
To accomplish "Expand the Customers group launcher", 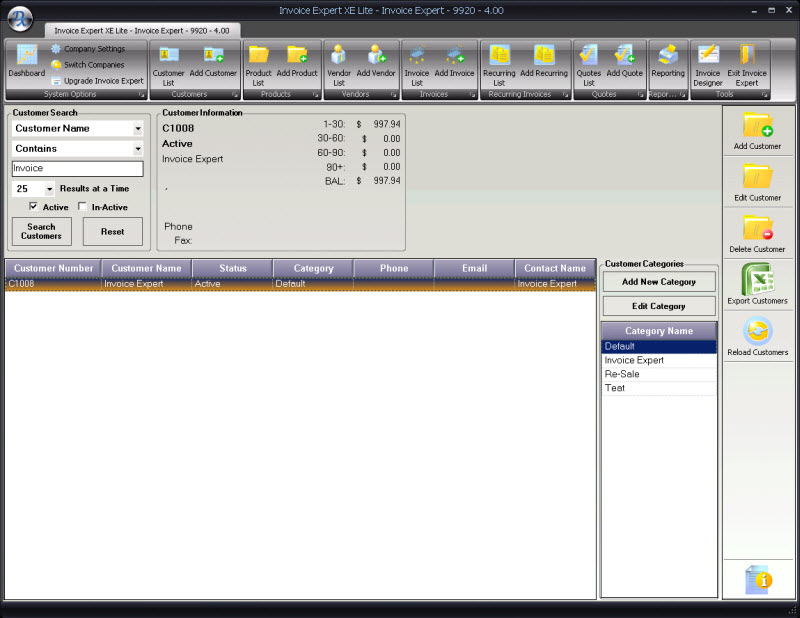I will tap(235, 95).
